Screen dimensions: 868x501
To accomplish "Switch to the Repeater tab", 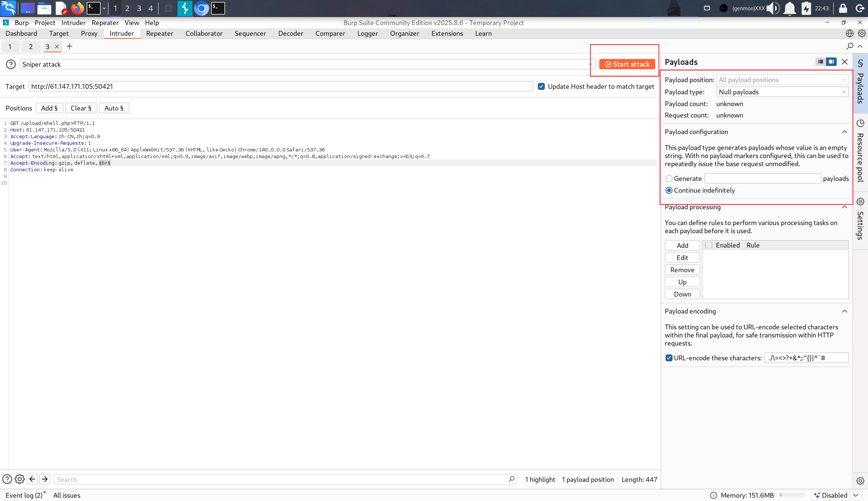I will click(159, 34).
